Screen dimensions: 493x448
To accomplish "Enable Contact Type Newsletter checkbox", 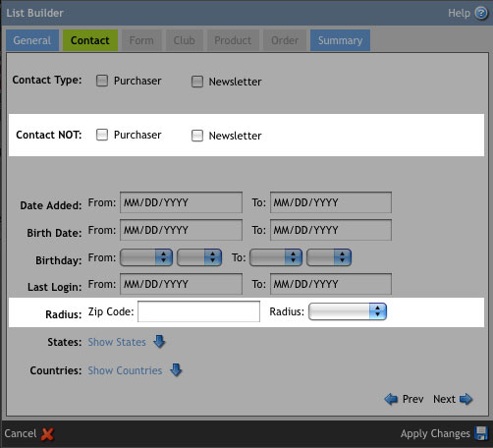I will (197, 82).
